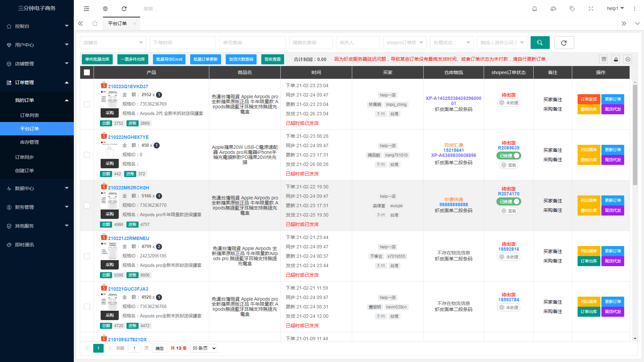Toggle 已处理 switch for order R2089639

click(x=508, y=156)
